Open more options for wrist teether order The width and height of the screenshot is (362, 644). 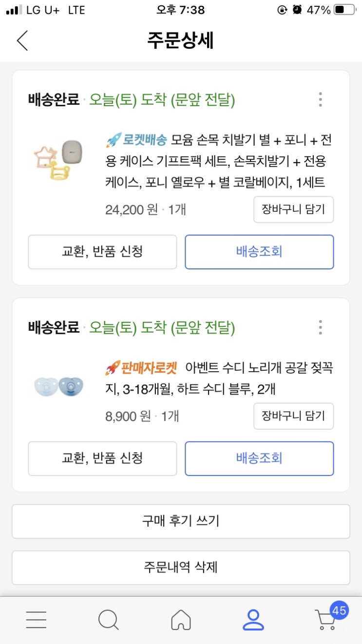pos(320,99)
